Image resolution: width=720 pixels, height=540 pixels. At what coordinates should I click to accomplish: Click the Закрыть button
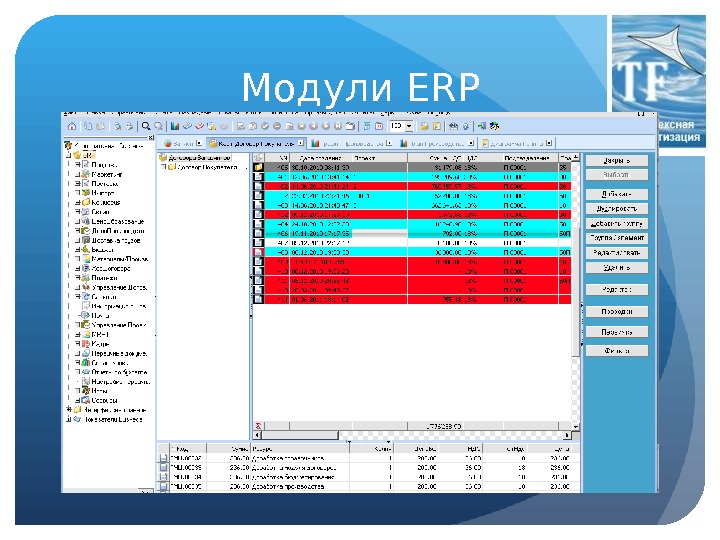[x=617, y=160]
